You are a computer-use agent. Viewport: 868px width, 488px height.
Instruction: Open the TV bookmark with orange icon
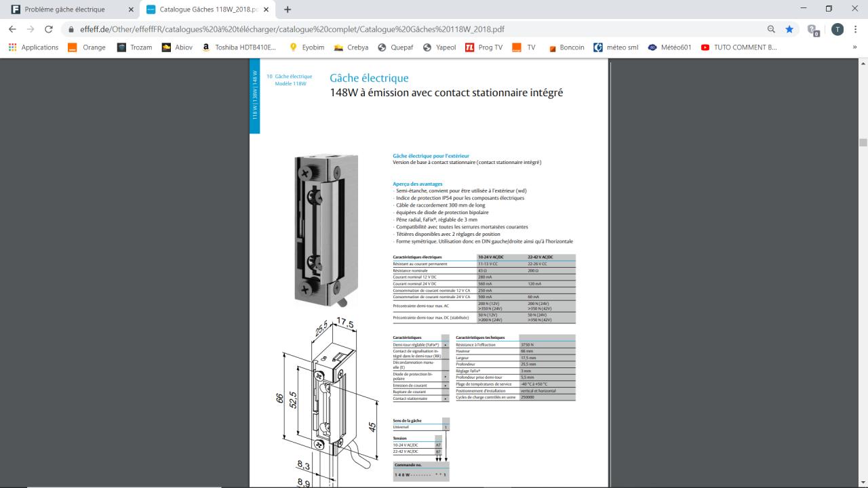point(524,47)
